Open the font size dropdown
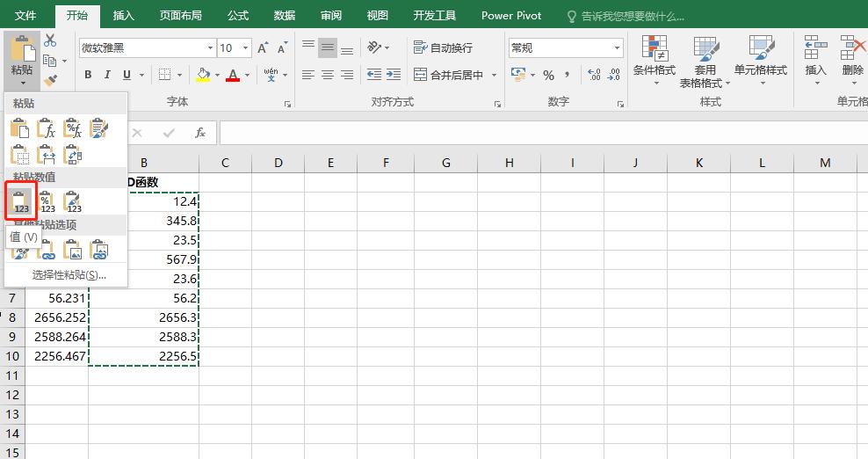868x459 pixels. pos(245,48)
